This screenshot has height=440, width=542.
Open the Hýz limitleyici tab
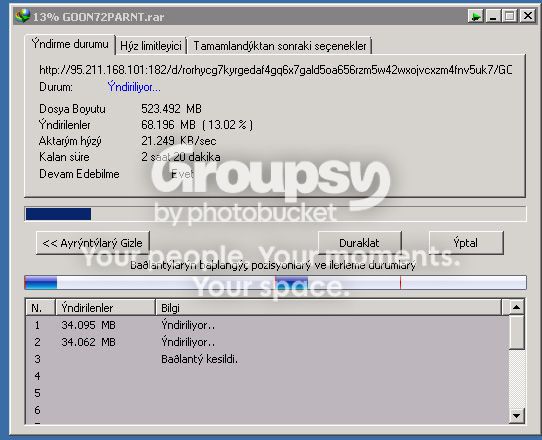click(151, 46)
